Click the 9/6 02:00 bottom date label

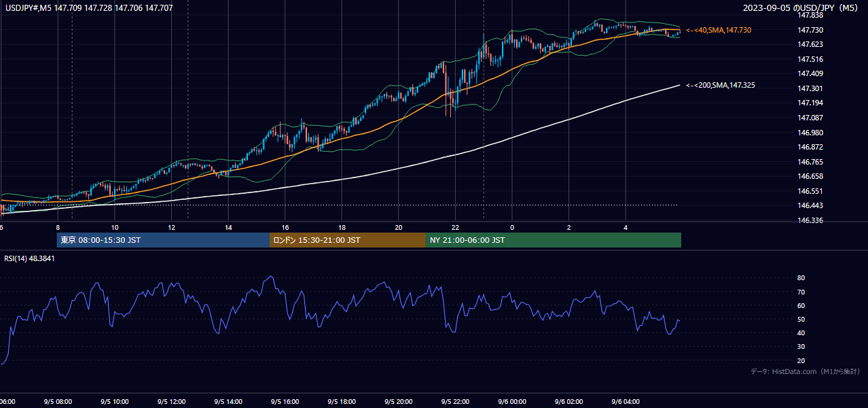[568, 402]
